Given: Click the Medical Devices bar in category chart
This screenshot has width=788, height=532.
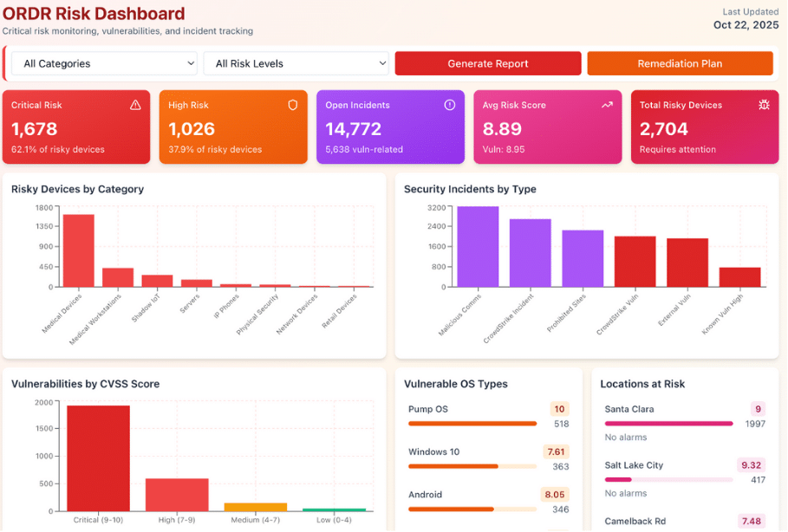Looking at the screenshot, I should coord(79,250).
